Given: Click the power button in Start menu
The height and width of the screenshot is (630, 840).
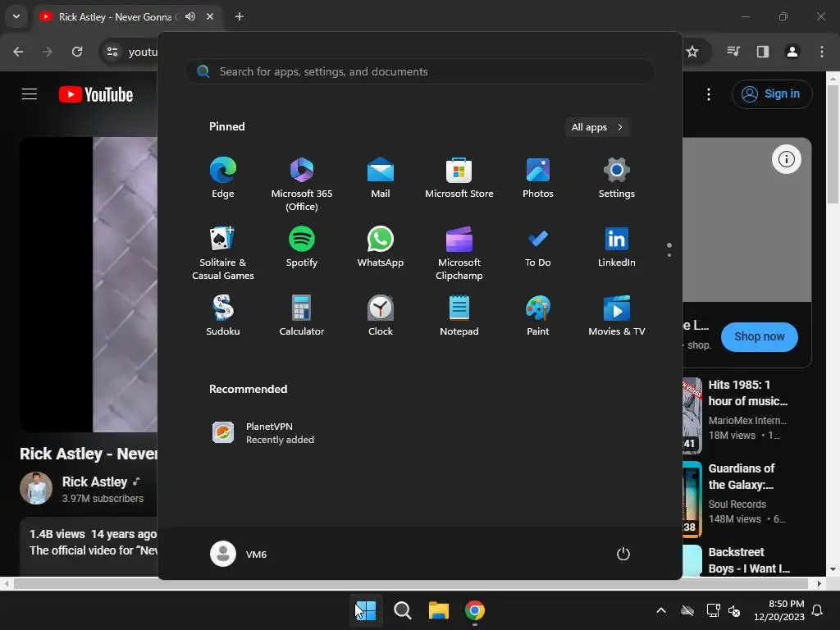Looking at the screenshot, I should click(x=623, y=554).
